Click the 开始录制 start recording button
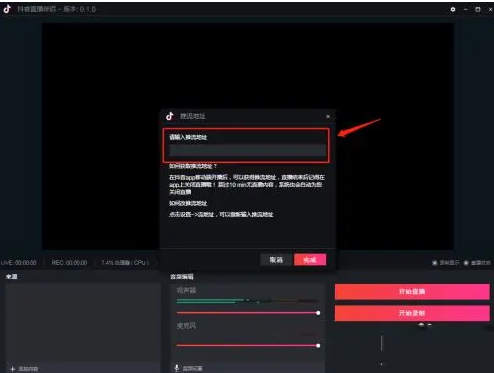Viewport: 494px width, 373px height. 412,313
